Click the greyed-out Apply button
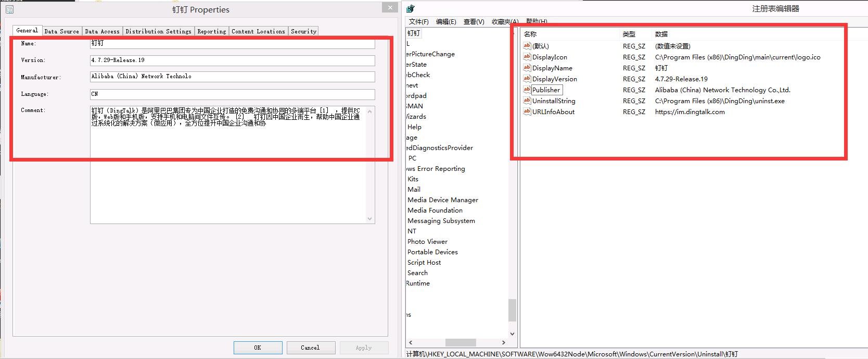This screenshot has height=359, width=868. 364,348
